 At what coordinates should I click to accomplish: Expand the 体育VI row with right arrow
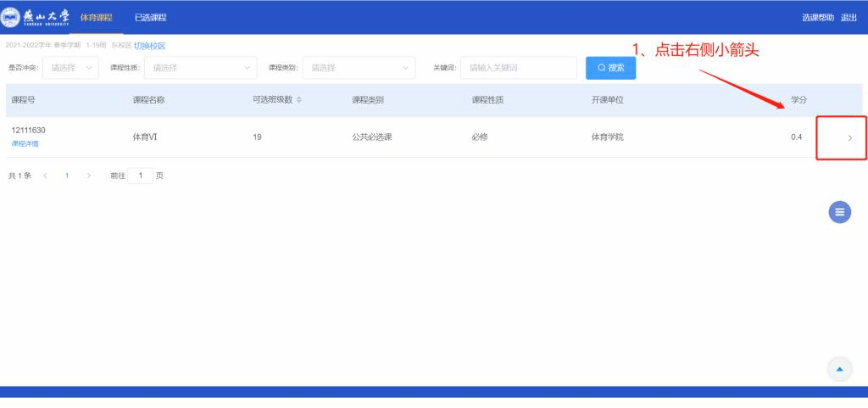point(850,138)
